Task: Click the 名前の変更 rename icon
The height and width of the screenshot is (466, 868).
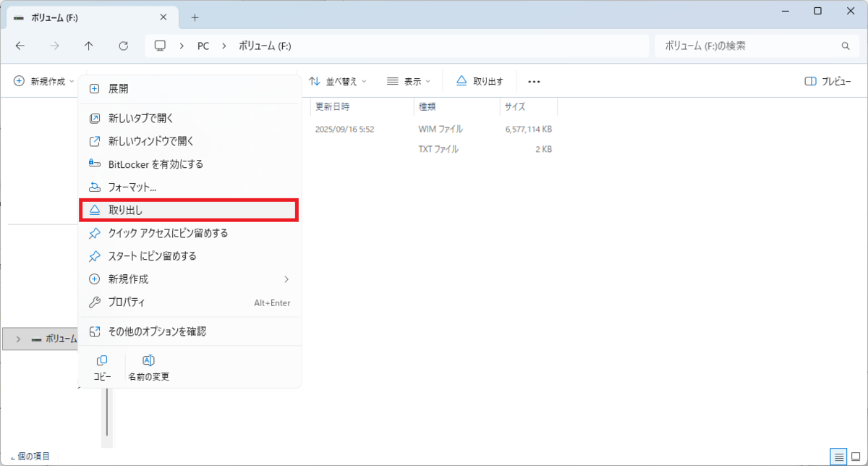Action: (148, 368)
